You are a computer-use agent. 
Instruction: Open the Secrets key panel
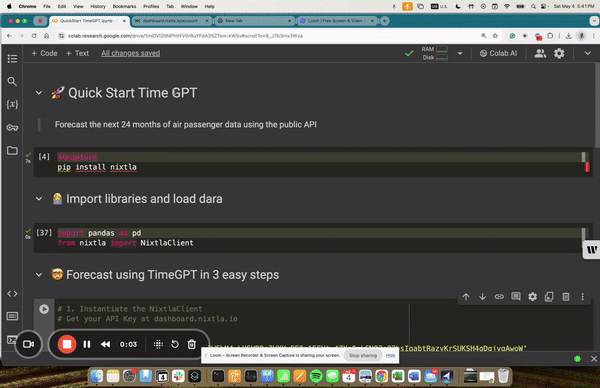(x=12, y=127)
